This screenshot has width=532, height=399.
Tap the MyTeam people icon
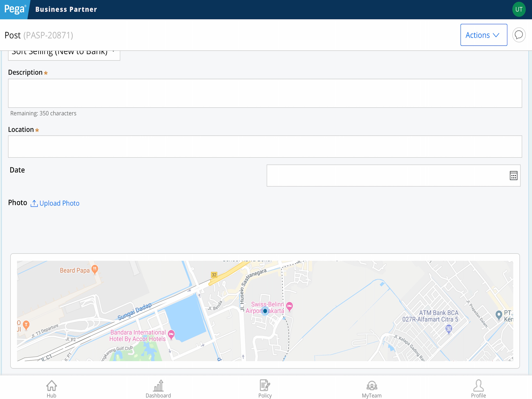(372, 386)
